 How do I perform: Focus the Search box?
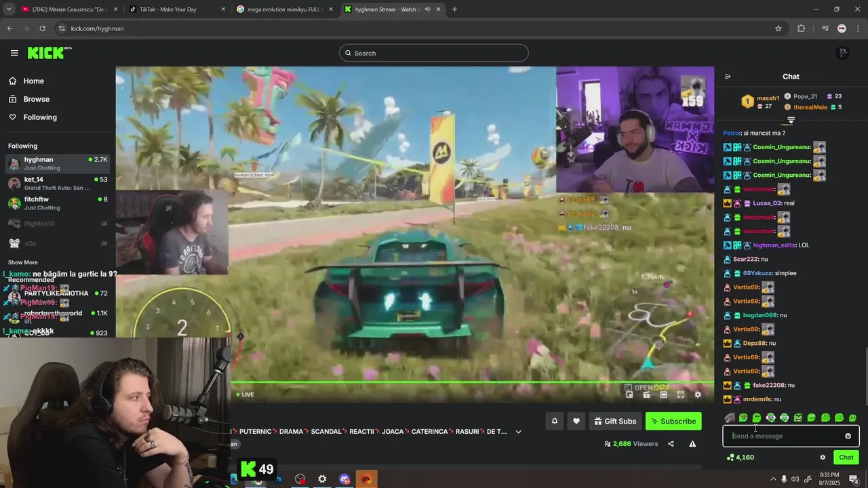point(434,53)
